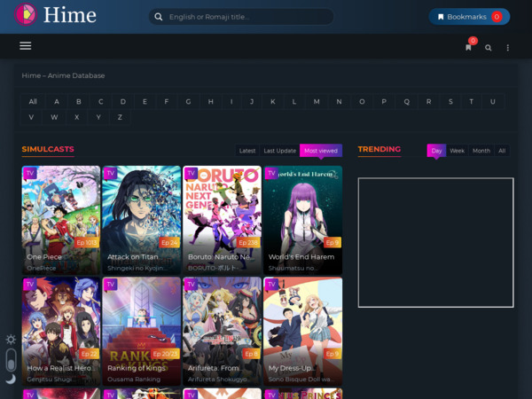This screenshot has width=532, height=399.
Task: Filter anime by letter I
Action: tap(231, 101)
